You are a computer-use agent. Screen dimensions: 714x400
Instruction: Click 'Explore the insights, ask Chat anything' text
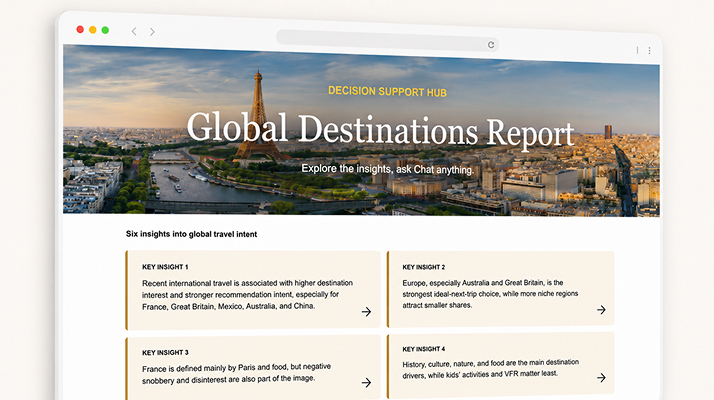(x=388, y=169)
